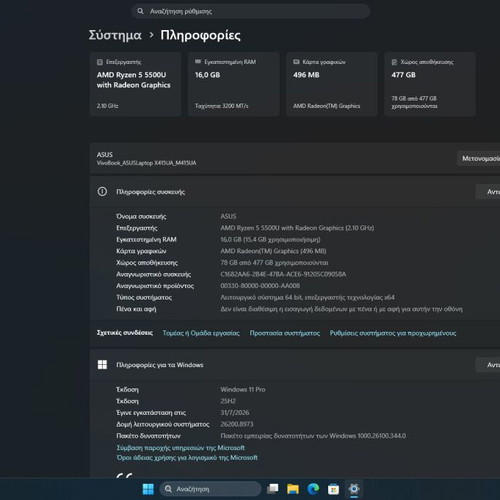Select the product ID value '00330-80000-00000-AA008'
The image size is (500, 500).
(260, 286)
